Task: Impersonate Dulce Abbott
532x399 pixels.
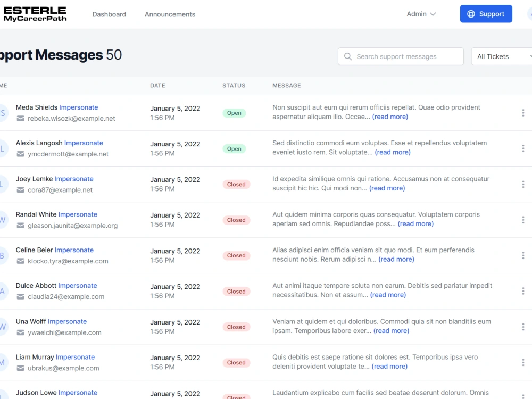Action: pos(78,286)
